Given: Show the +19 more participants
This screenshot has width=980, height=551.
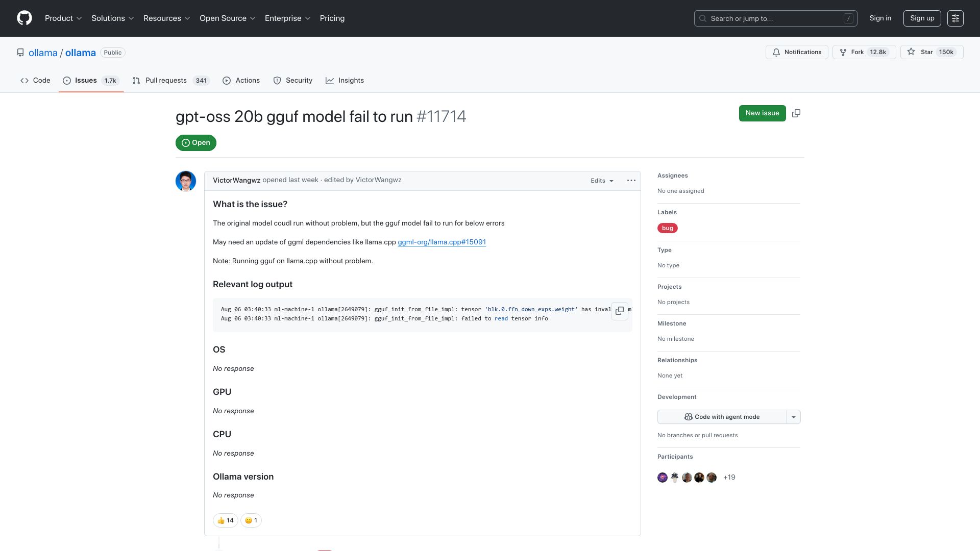Looking at the screenshot, I should pyautogui.click(x=729, y=478).
